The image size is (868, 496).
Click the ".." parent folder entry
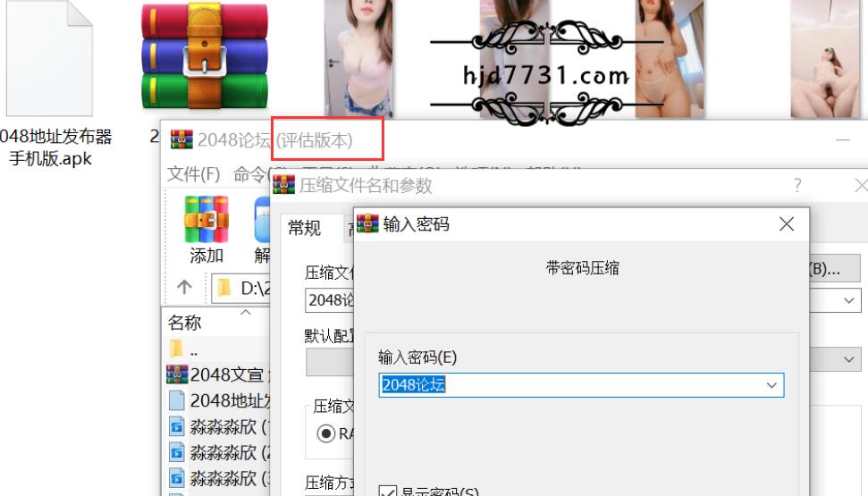point(193,350)
